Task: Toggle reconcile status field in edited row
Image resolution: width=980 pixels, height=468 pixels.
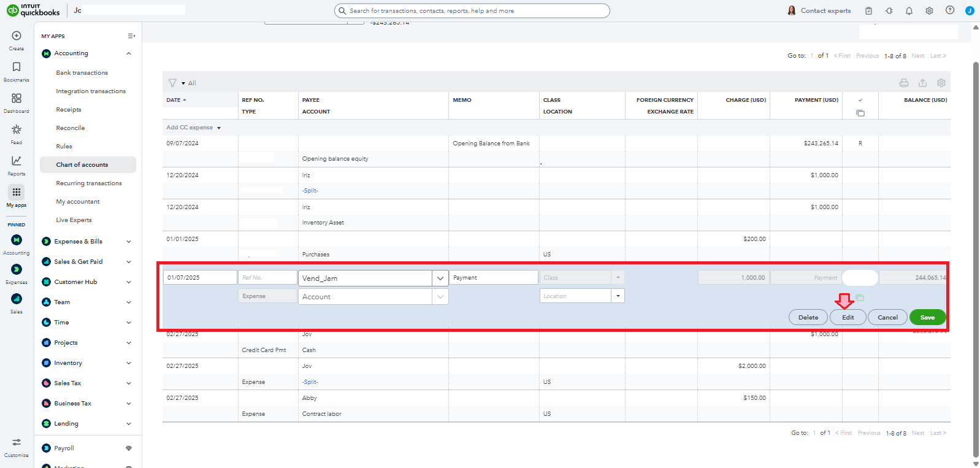Action: [x=860, y=278]
